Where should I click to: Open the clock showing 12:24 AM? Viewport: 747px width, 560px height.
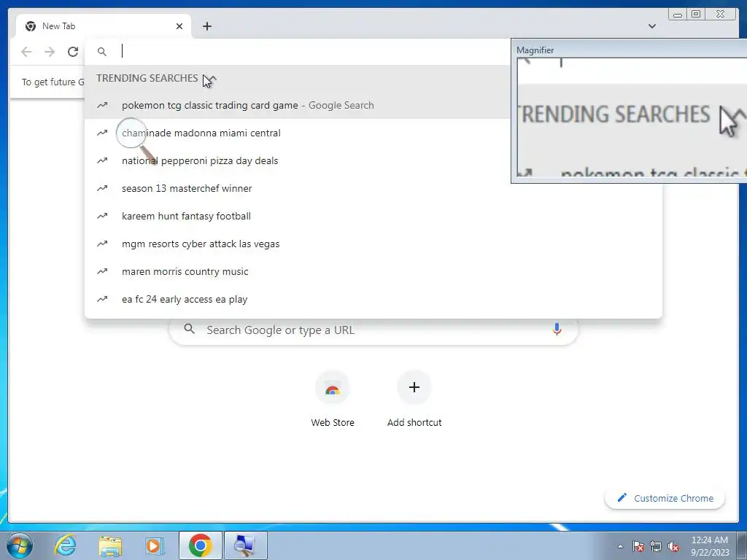710,545
